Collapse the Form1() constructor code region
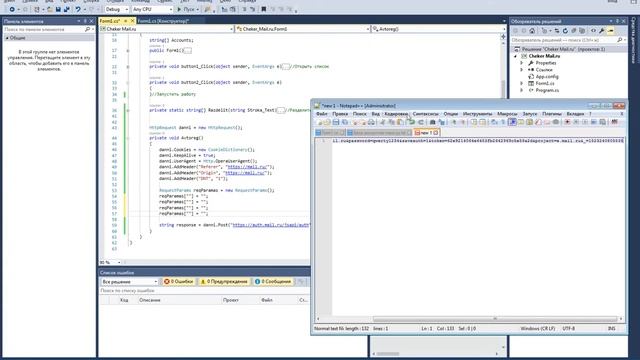The width and height of the screenshot is (640, 360). coord(128,51)
